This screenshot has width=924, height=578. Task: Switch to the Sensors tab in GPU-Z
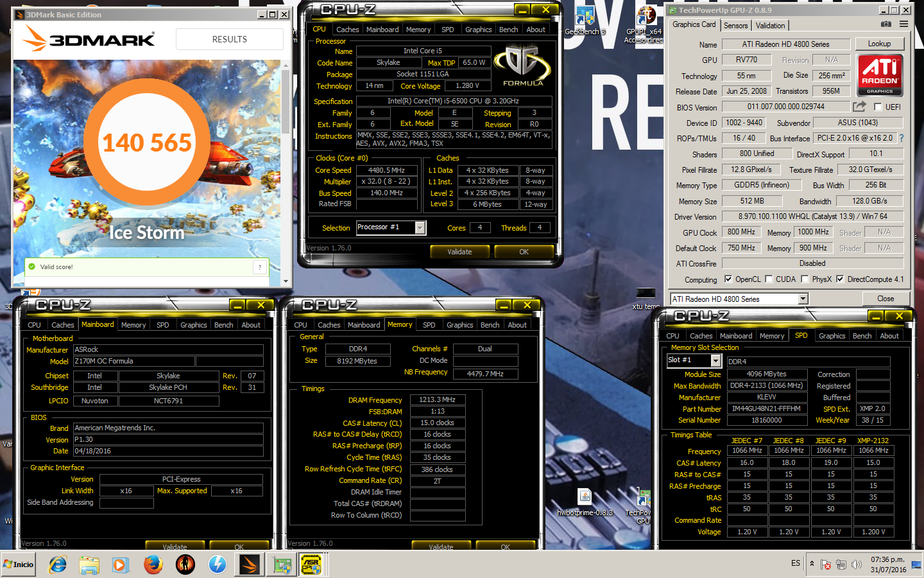tap(735, 26)
